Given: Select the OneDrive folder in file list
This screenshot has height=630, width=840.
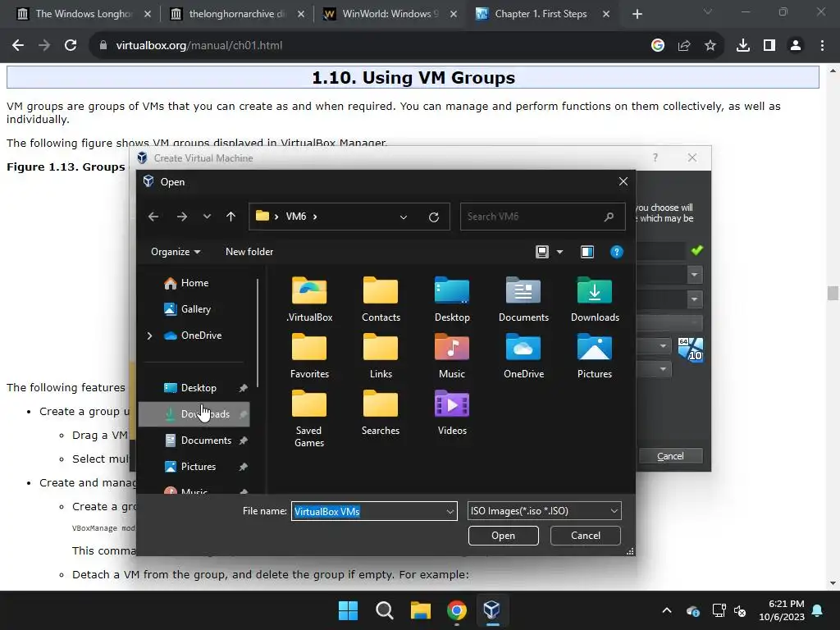Looking at the screenshot, I should click(x=523, y=356).
